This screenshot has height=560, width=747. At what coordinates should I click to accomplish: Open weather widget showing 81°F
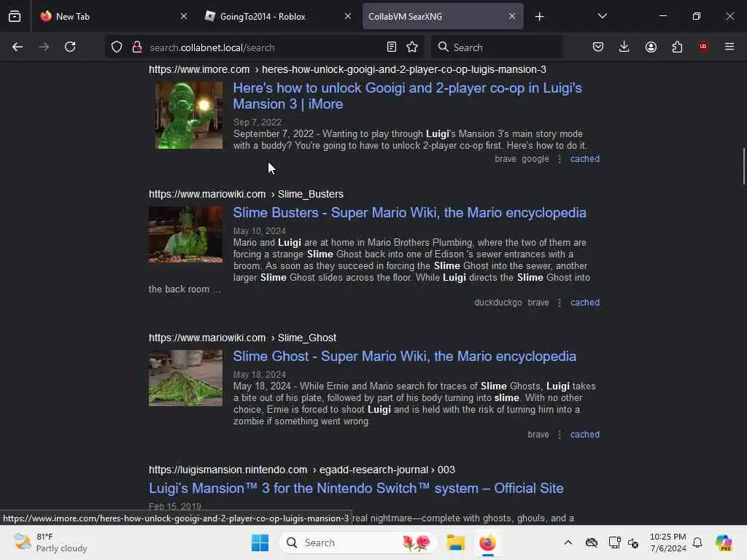click(x=50, y=542)
